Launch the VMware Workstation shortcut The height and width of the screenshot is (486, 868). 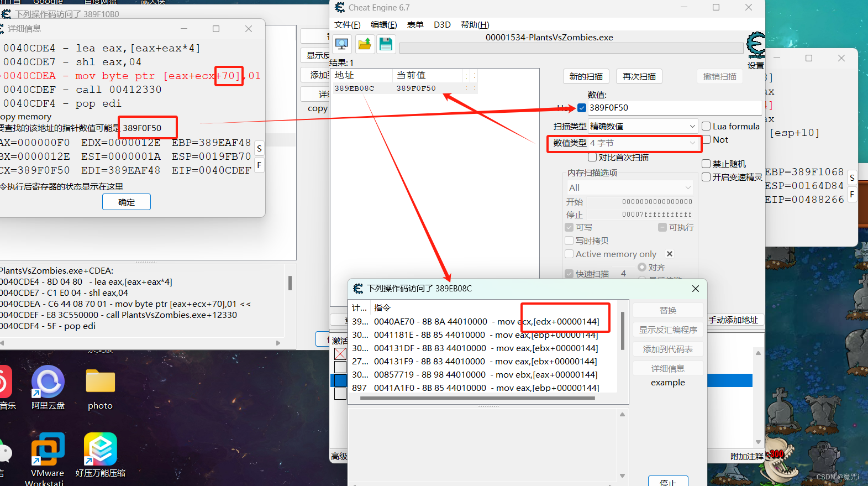tap(47, 459)
